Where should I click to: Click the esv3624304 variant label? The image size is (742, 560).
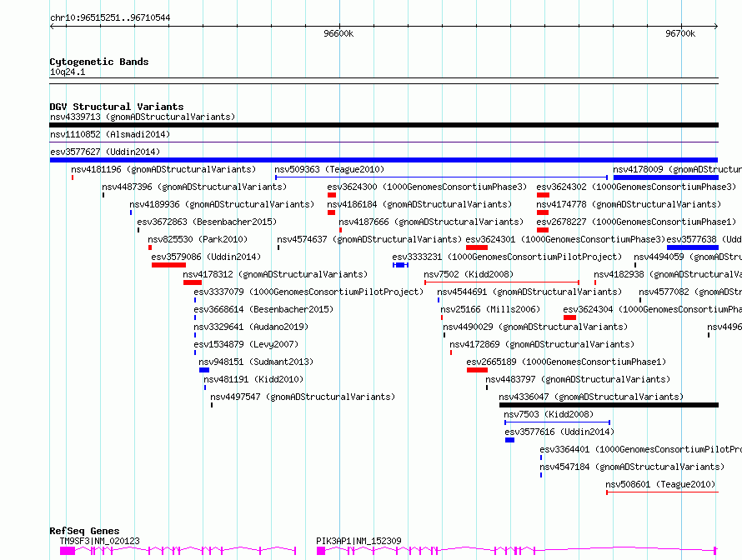(652, 309)
